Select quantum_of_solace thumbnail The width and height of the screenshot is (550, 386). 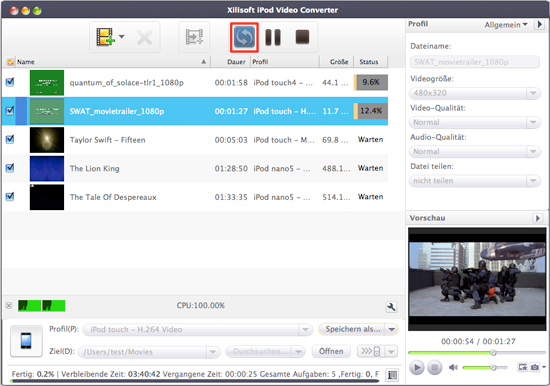coord(47,82)
